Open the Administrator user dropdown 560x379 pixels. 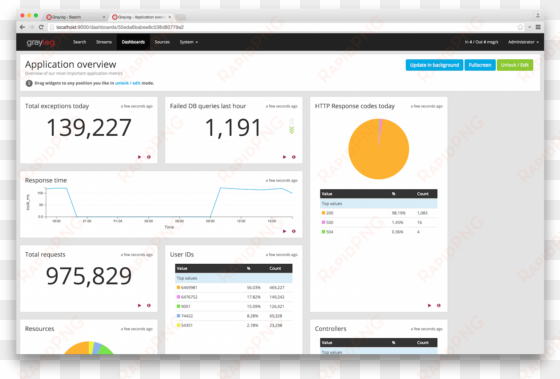click(x=523, y=42)
